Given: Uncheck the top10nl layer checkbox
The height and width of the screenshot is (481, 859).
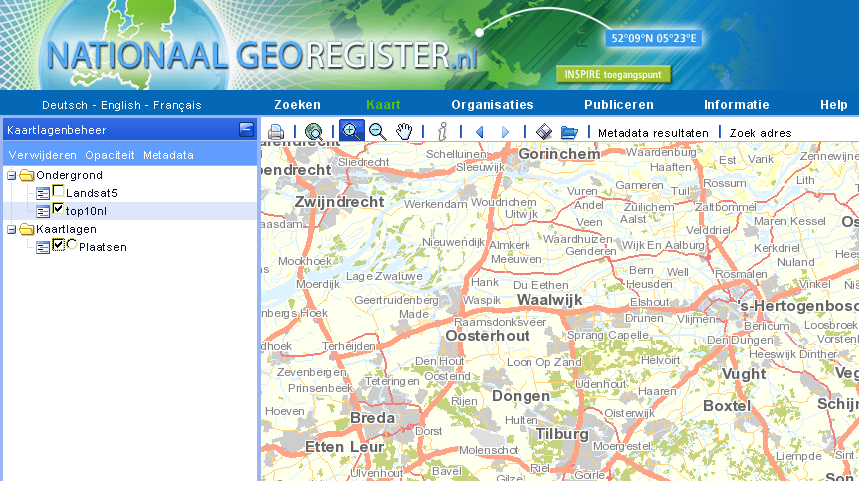Looking at the screenshot, I should click(58, 209).
